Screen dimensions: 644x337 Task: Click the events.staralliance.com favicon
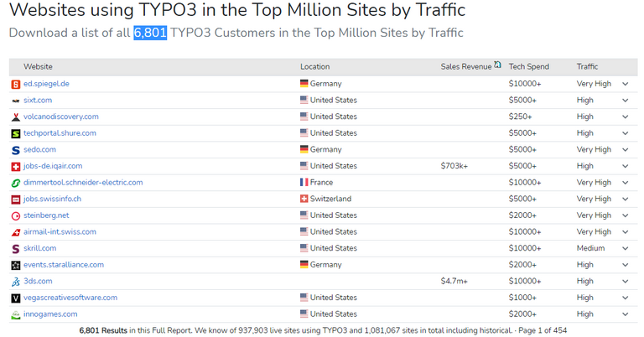(16, 266)
